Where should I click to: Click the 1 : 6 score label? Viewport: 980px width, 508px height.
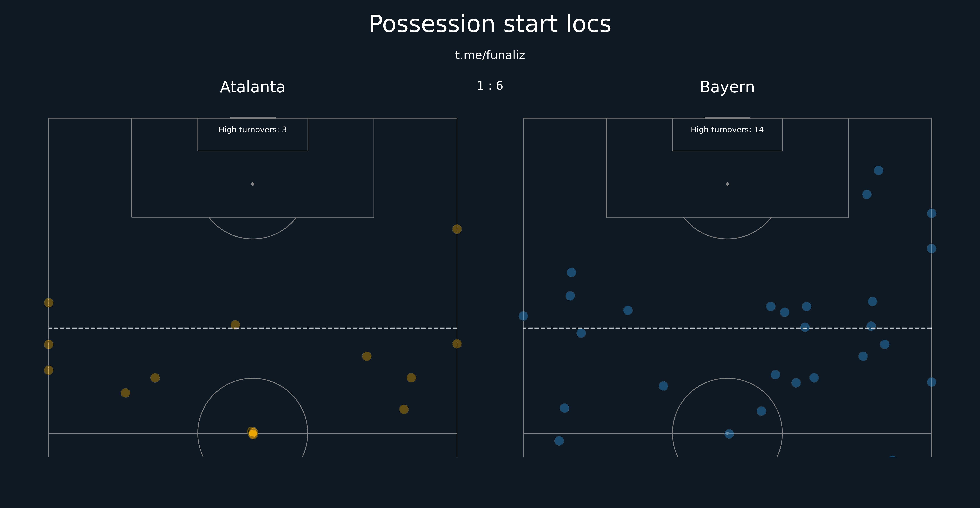(x=490, y=86)
